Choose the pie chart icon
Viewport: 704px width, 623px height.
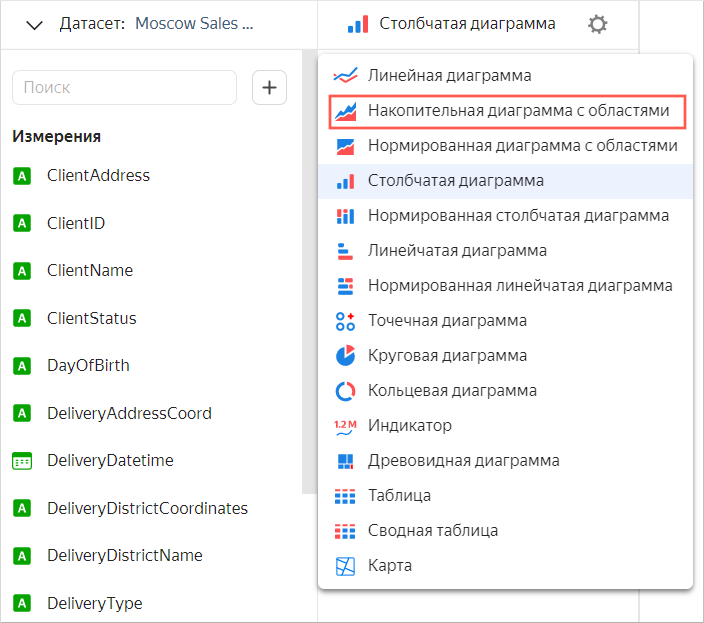(345, 356)
